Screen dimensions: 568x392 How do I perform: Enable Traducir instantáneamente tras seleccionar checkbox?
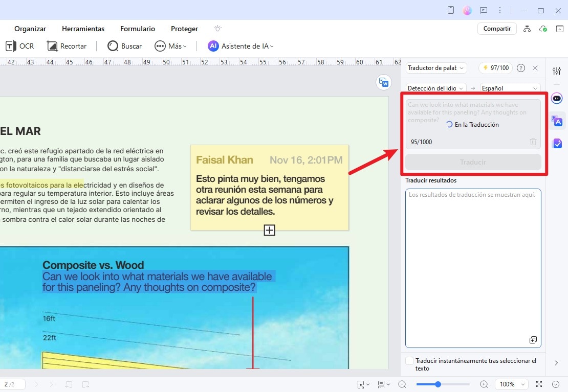coord(409,361)
